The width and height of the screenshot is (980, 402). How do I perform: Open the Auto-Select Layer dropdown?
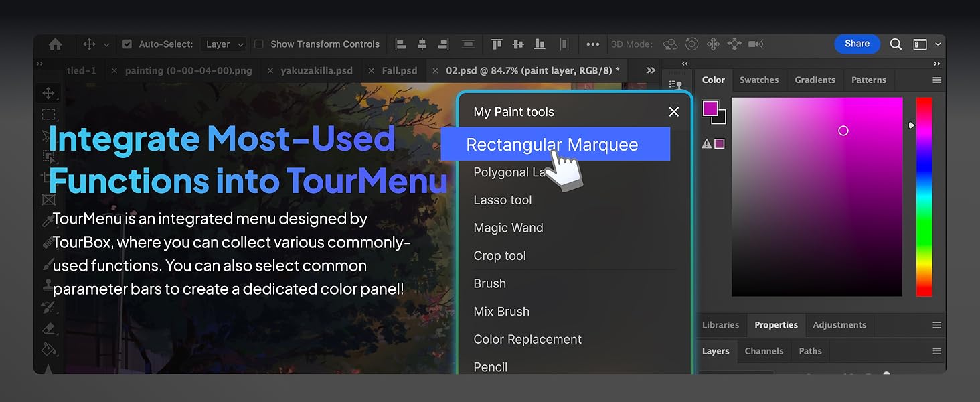tap(223, 44)
